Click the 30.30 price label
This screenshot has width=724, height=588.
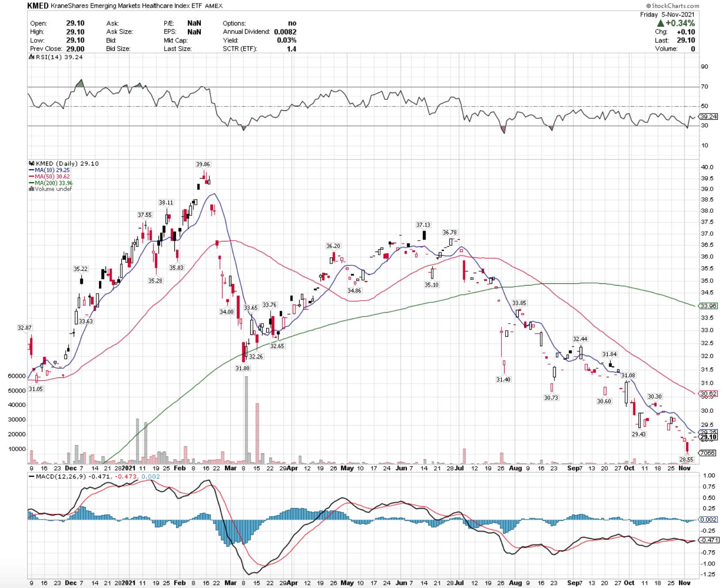655,396
